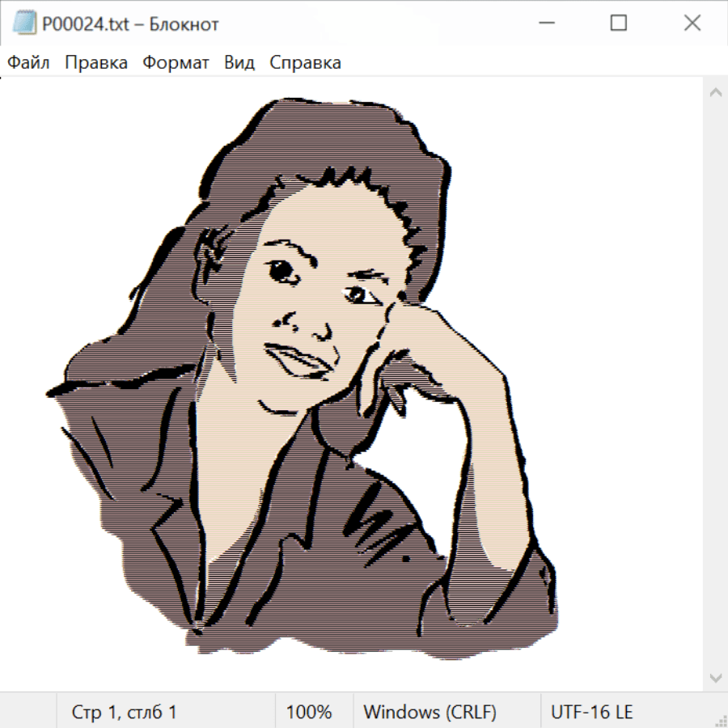Click the 'Стр 1, стлб 1' status indicator
Viewport: 728px width, 728px height.
[x=124, y=712]
